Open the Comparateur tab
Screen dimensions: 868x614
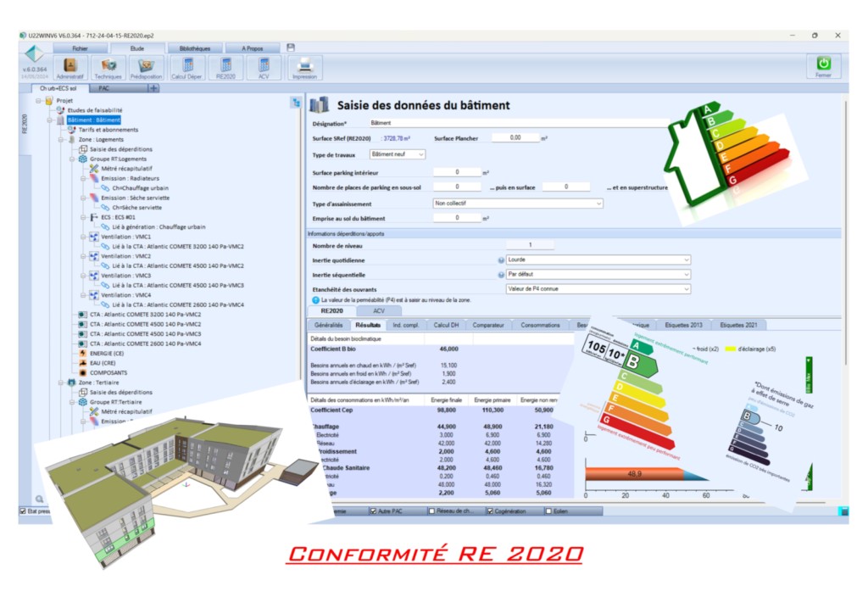pyautogui.click(x=488, y=325)
